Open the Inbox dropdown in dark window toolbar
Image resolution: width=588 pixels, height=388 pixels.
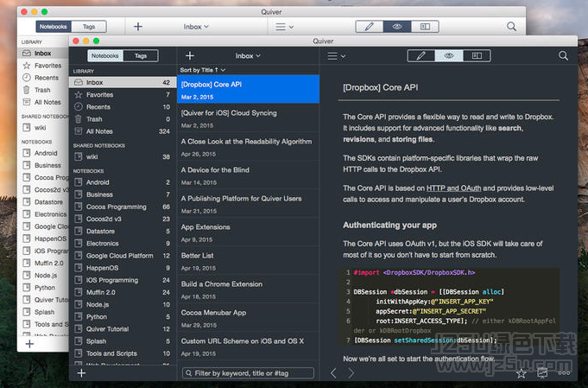pyautogui.click(x=248, y=55)
